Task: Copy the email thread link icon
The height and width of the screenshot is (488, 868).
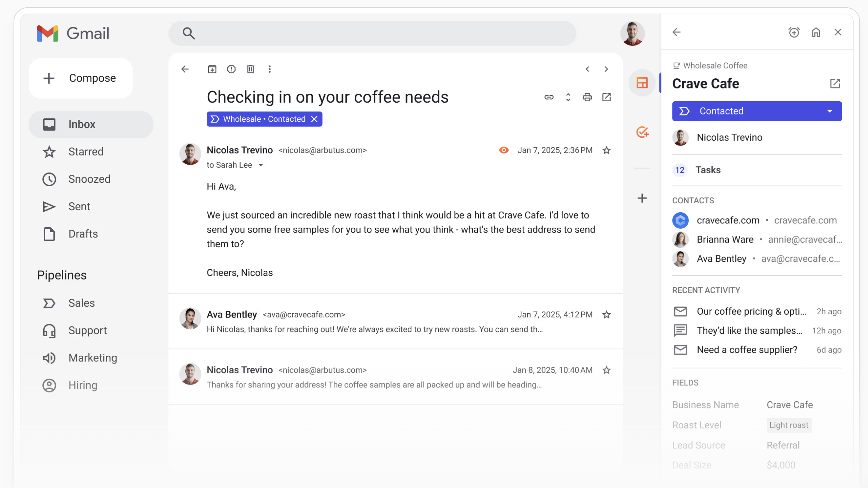Action: pyautogui.click(x=549, y=97)
